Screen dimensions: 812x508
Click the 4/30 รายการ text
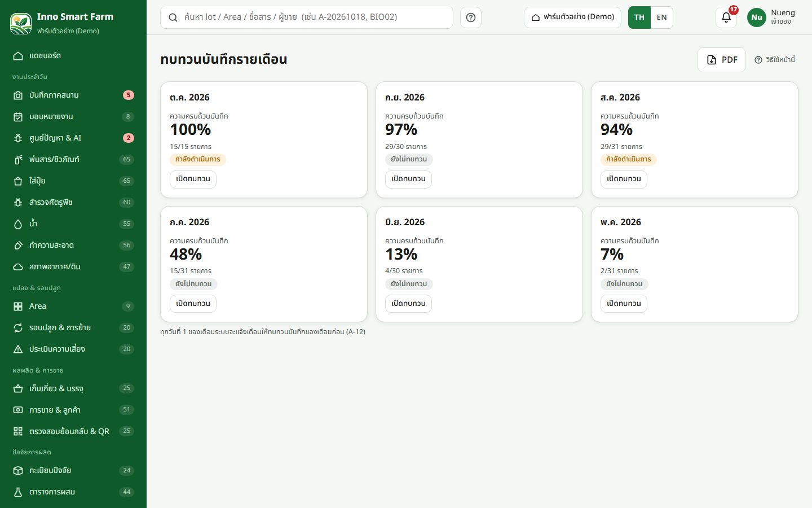coord(404,271)
